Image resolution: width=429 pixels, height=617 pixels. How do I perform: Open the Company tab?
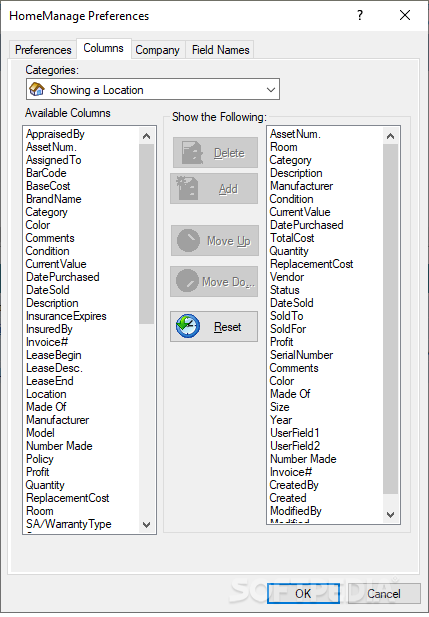click(x=157, y=50)
